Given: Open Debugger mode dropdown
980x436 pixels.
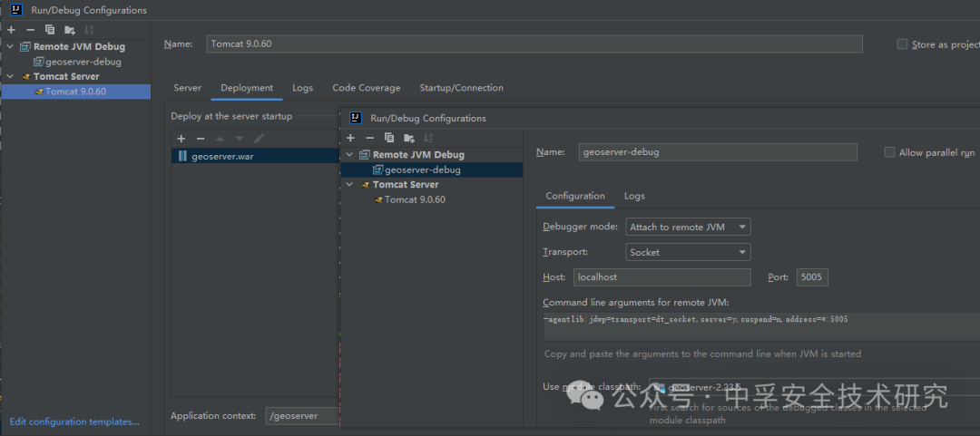Looking at the screenshot, I should click(x=688, y=227).
